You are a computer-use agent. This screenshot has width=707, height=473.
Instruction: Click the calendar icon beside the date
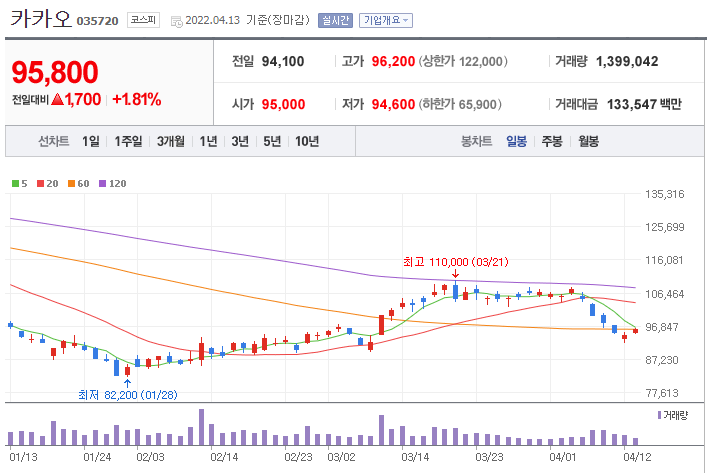tap(176, 21)
